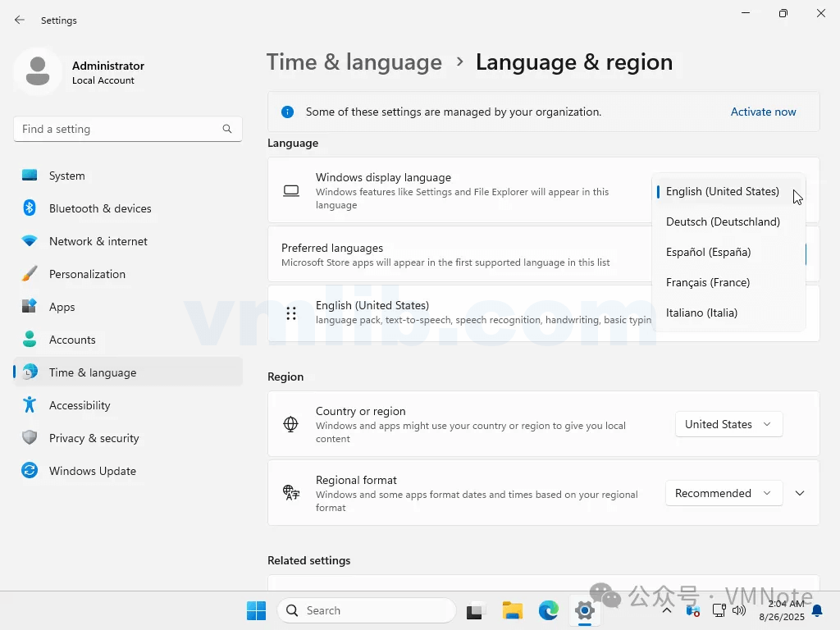Click the Accessibility sidebar icon

(30, 405)
